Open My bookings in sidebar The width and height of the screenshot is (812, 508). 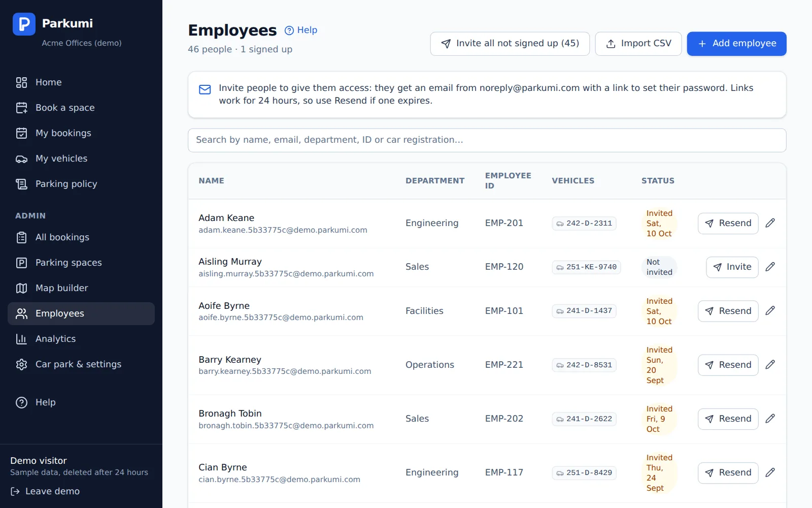81,133
